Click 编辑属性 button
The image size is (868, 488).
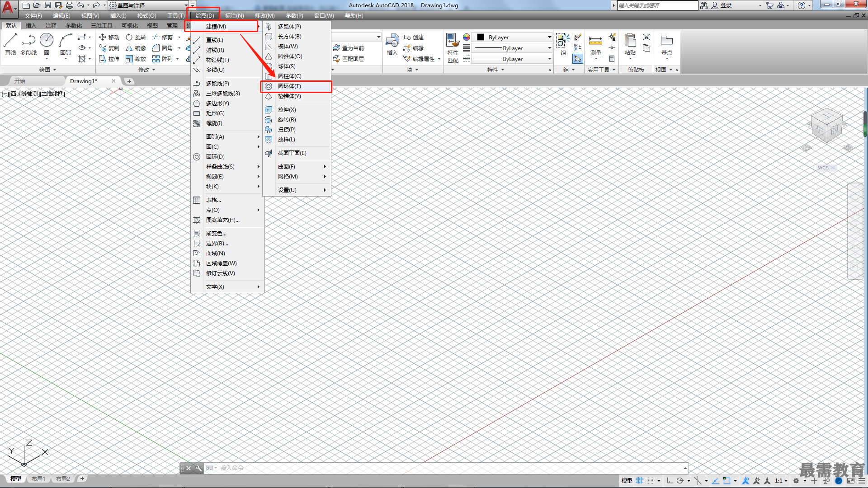(419, 59)
